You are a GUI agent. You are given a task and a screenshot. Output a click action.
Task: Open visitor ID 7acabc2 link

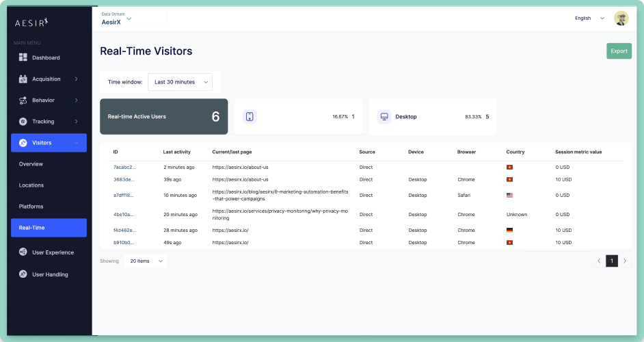click(x=124, y=167)
